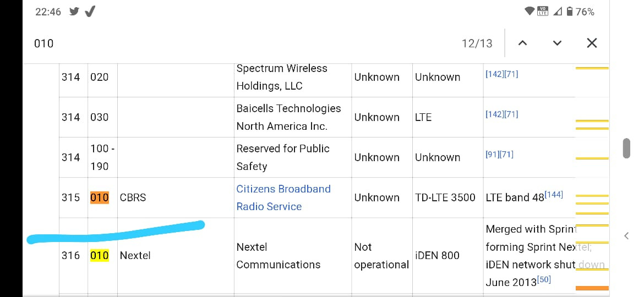Tap the side back chevron on right edge
The image size is (644, 297).
(x=626, y=235)
